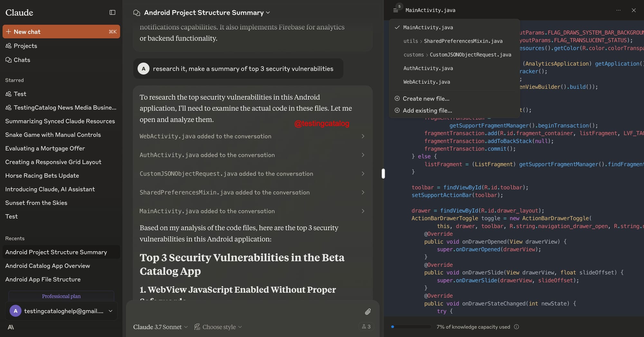This screenshot has height=337, width=644.
Task: Open Snake Game with Manual Controls chat
Action: click(53, 135)
